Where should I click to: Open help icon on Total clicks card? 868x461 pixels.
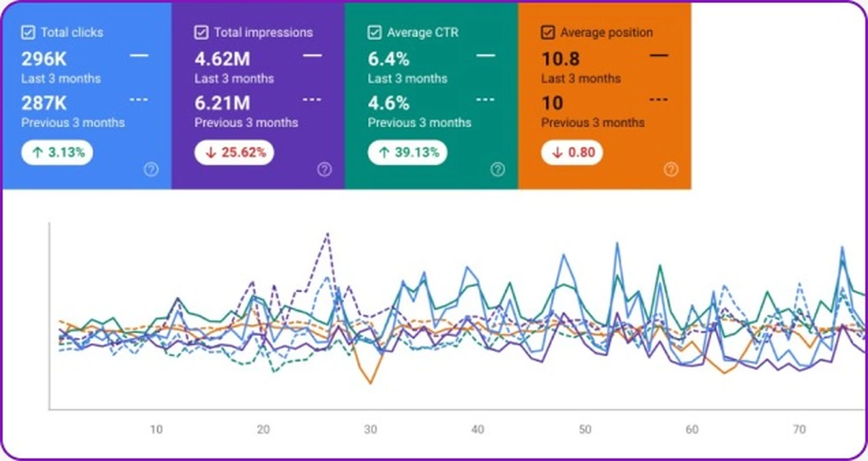[x=151, y=170]
